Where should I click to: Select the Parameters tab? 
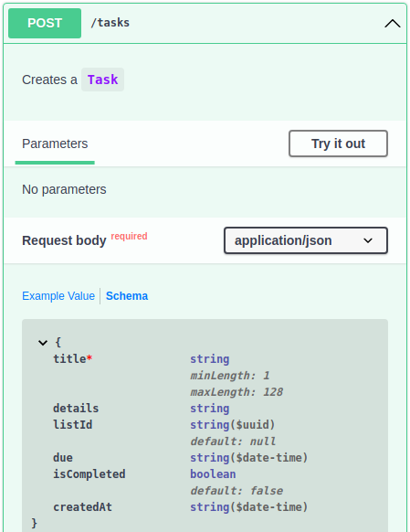(55, 144)
